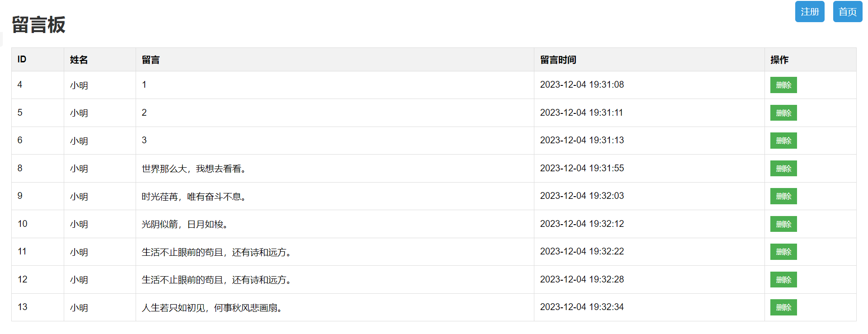Go to 首页 via the top button
Screen dimensions: 868x334
(x=848, y=12)
